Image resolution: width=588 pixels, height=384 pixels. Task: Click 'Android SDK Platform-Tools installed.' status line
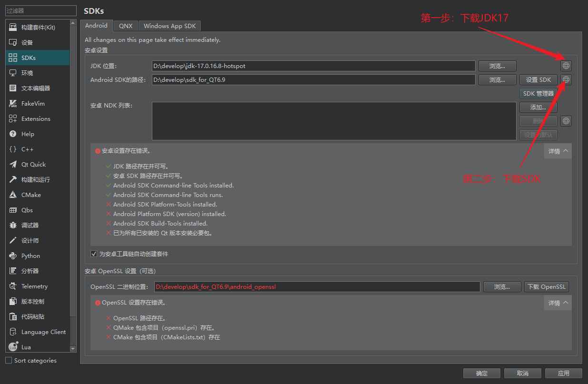pos(165,204)
